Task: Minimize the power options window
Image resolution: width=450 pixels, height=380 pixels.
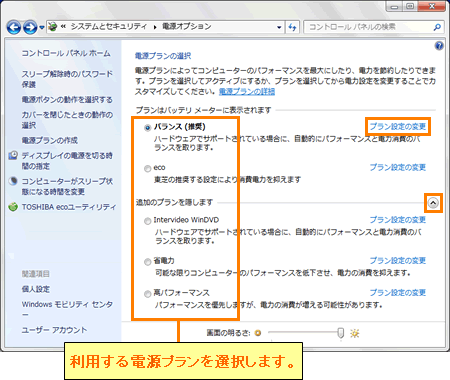Action: [x=394, y=7]
